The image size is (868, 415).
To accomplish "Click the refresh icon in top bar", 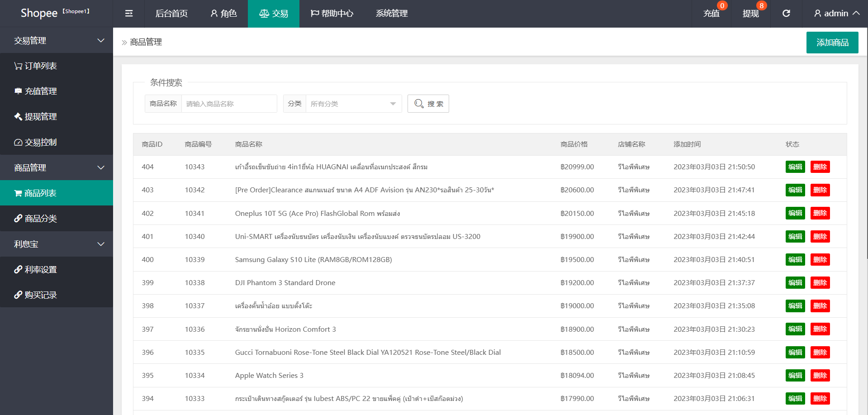I will [x=786, y=14].
